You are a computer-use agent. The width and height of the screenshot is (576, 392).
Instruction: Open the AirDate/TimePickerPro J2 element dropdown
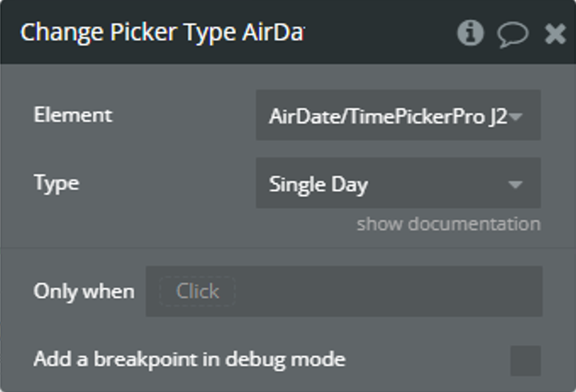click(398, 115)
